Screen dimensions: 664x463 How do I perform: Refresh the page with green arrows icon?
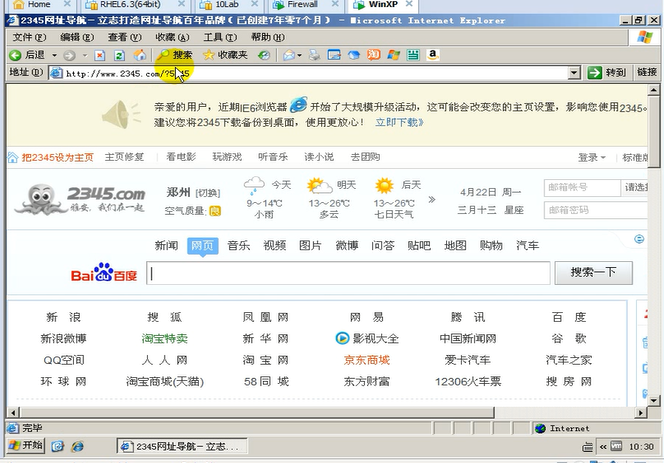pos(119,55)
